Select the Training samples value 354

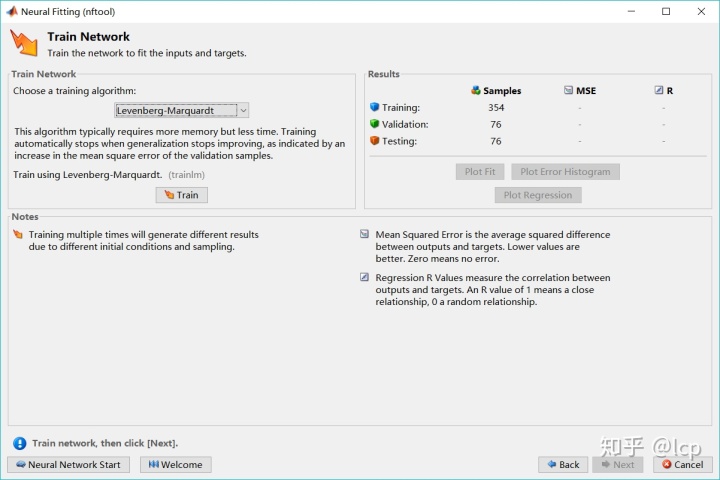click(496, 107)
